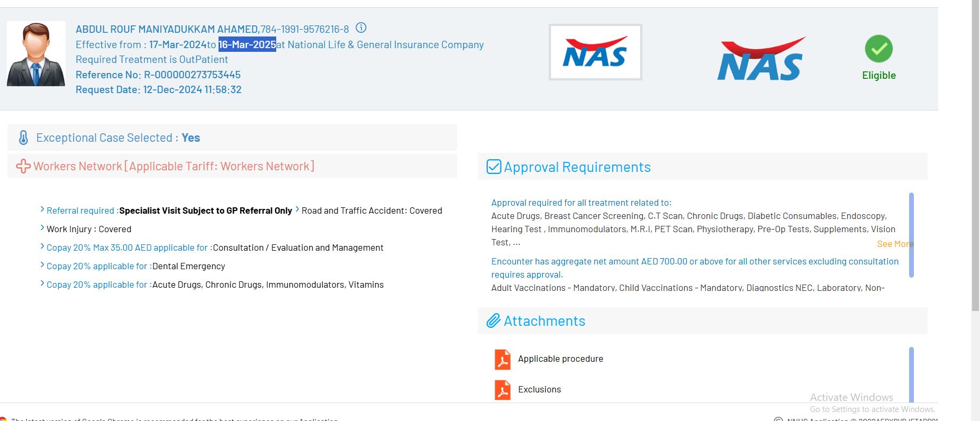Viewport: 980px width, 421px height.
Task: Click the effective start date 17-Mar-2024
Action: point(178,44)
